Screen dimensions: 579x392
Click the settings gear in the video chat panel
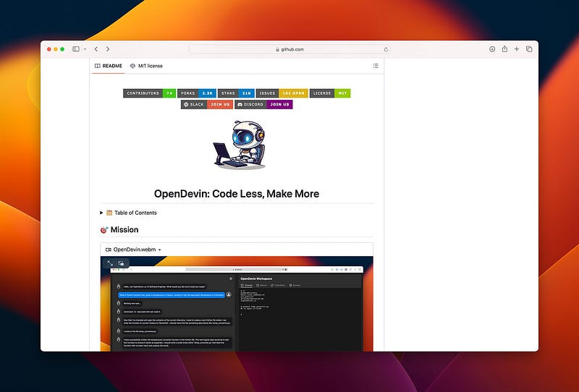(231, 278)
